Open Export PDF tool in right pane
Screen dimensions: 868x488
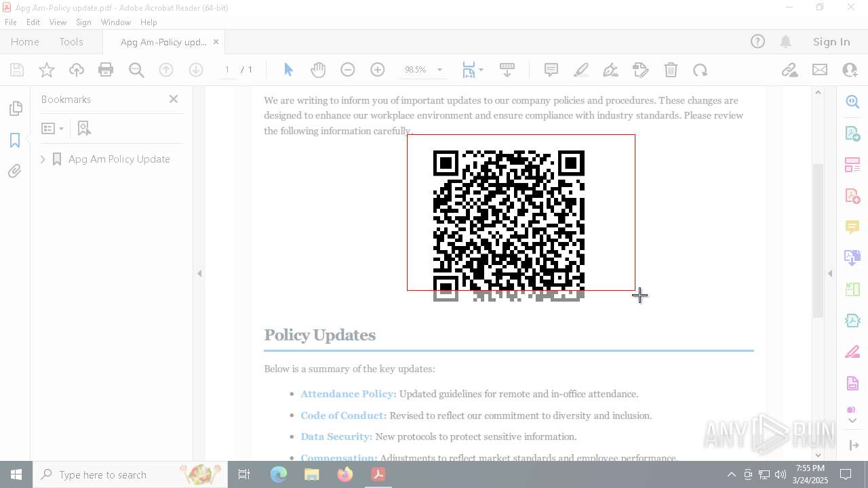852,133
